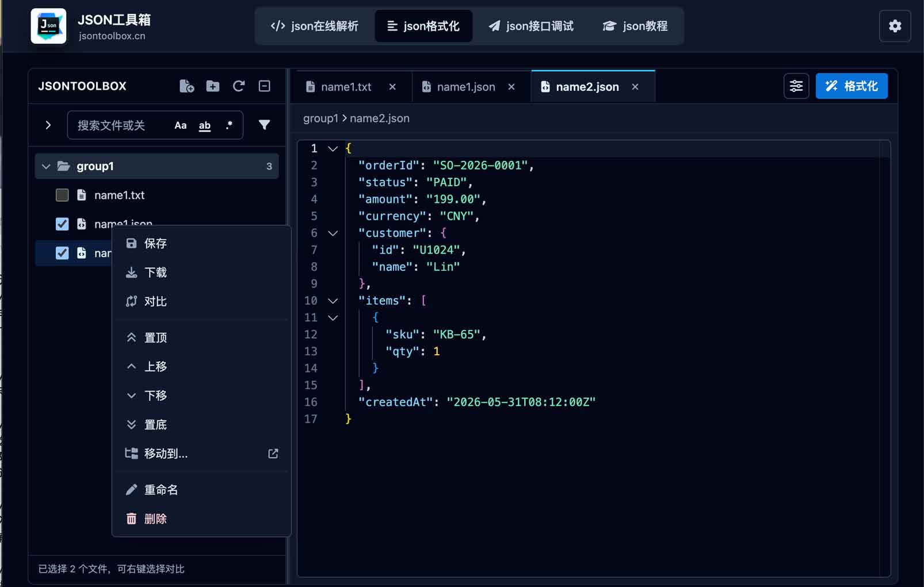The width and height of the screenshot is (924, 587).
Task: Choose 重命名 from the context menu
Action: (201, 490)
